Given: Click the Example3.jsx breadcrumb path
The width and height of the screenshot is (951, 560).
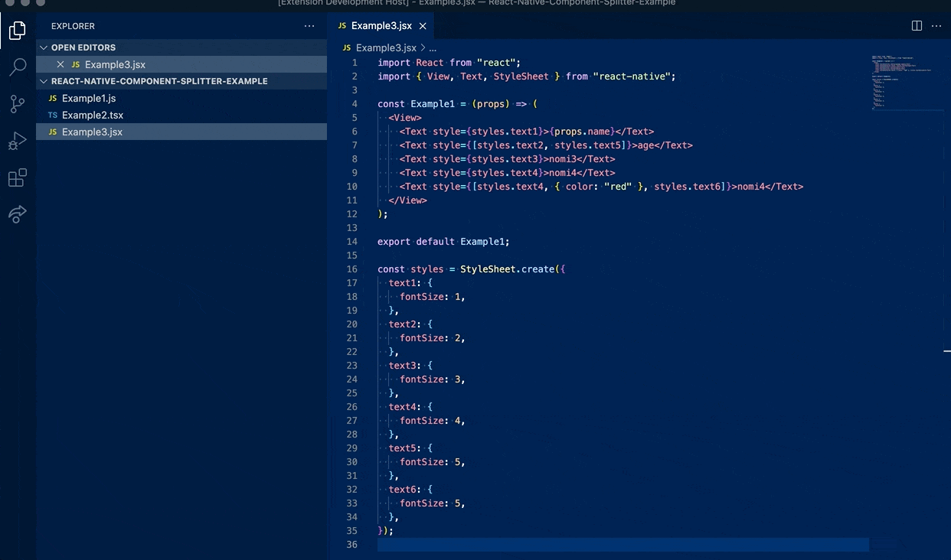Looking at the screenshot, I should click(385, 47).
